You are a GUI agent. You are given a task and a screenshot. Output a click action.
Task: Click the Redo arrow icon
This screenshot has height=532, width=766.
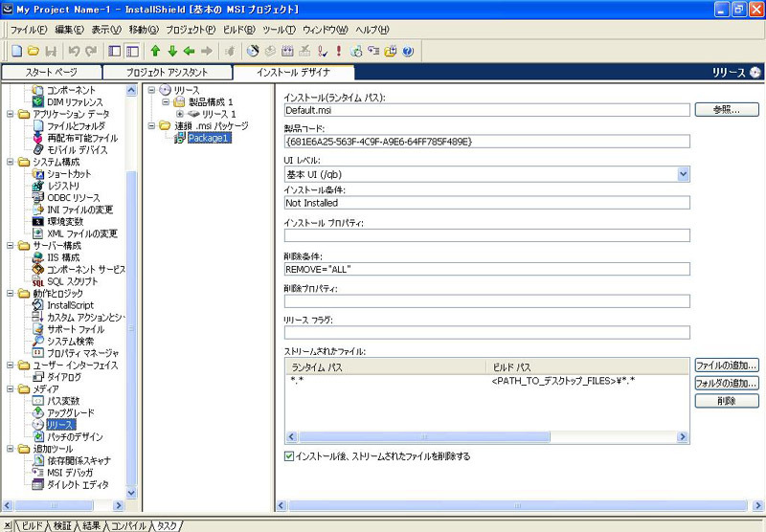coord(91,51)
